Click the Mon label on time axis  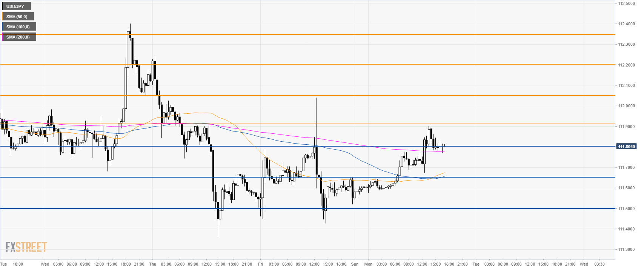tap(368, 264)
